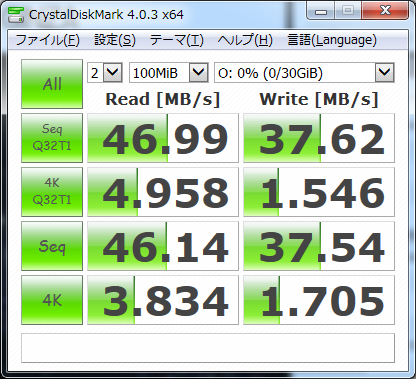Click the empty comment field at bottom
This screenshot has height=379, width=416.
tap(208, 348)
